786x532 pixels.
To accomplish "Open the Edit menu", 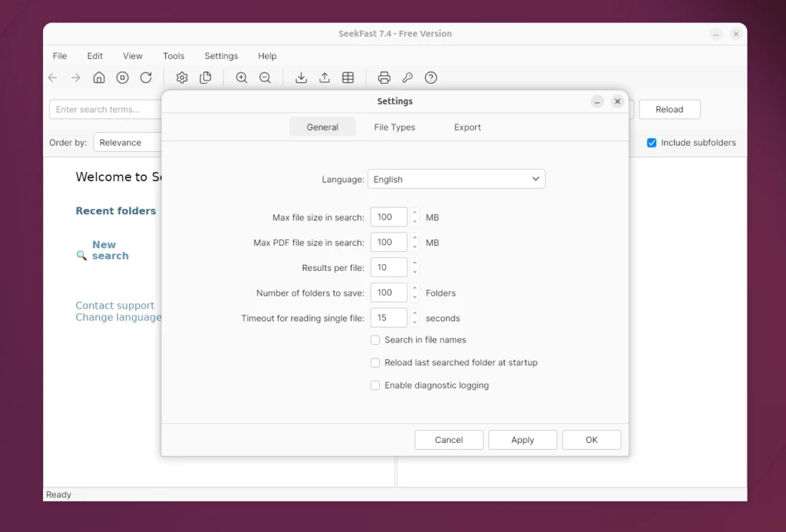I will pos(94,56).
